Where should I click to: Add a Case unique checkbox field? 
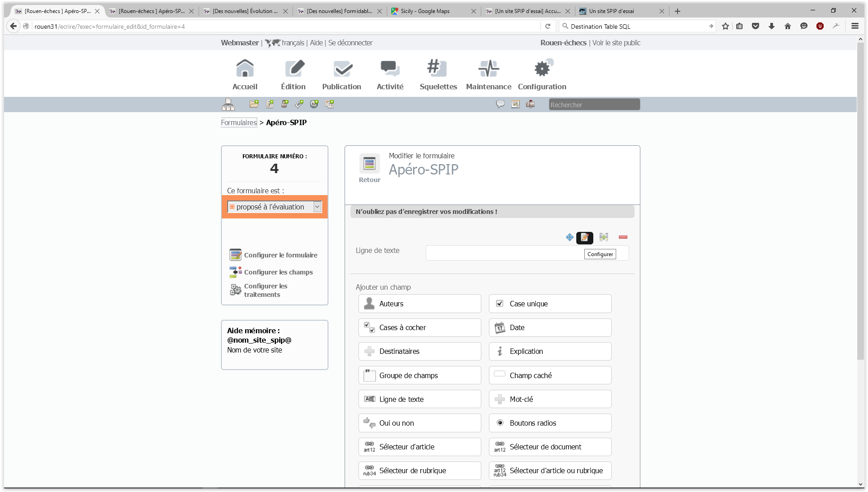[x=550, y=304]
